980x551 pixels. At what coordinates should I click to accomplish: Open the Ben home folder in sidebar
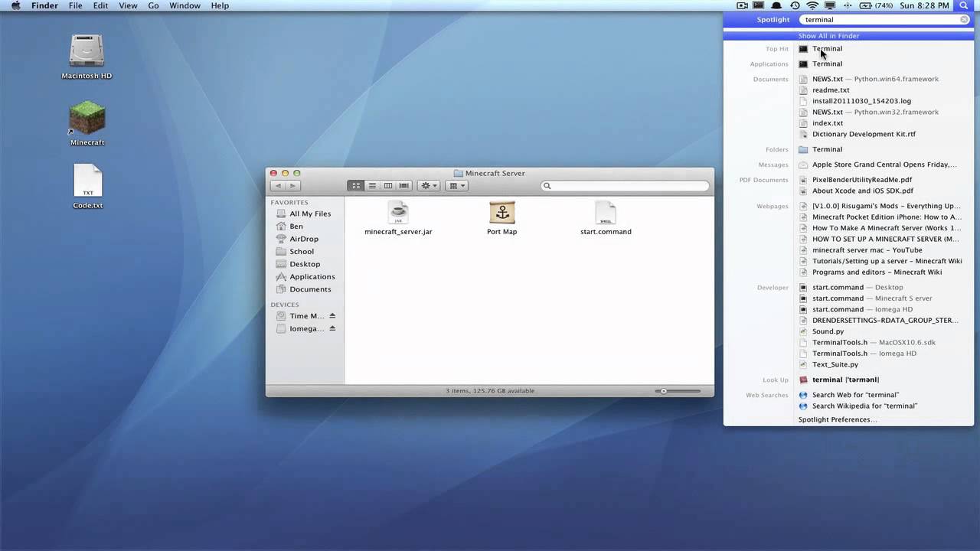tap(296, 227)
